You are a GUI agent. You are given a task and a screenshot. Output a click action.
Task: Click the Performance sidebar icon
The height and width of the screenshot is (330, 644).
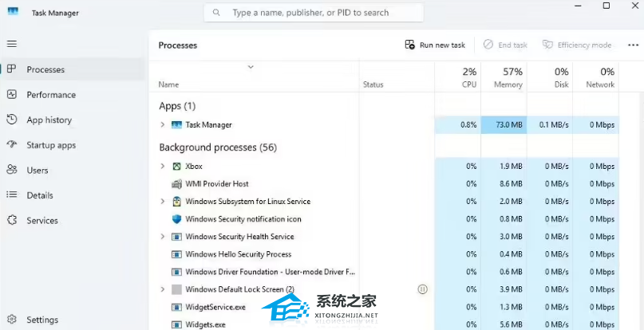(x=12, y=94)
